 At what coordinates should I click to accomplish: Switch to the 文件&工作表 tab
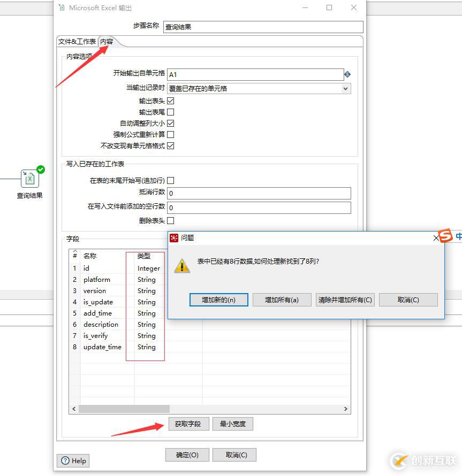pos(77,41)
